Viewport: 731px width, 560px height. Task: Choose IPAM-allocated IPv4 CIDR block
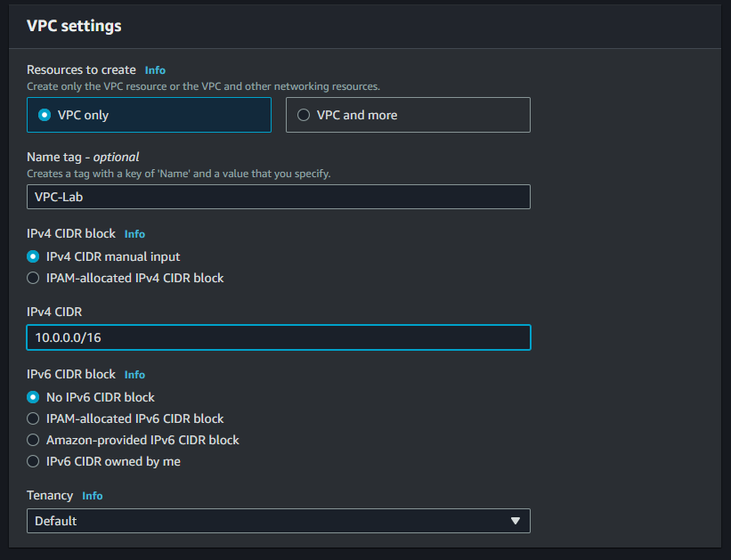[34, 278]
